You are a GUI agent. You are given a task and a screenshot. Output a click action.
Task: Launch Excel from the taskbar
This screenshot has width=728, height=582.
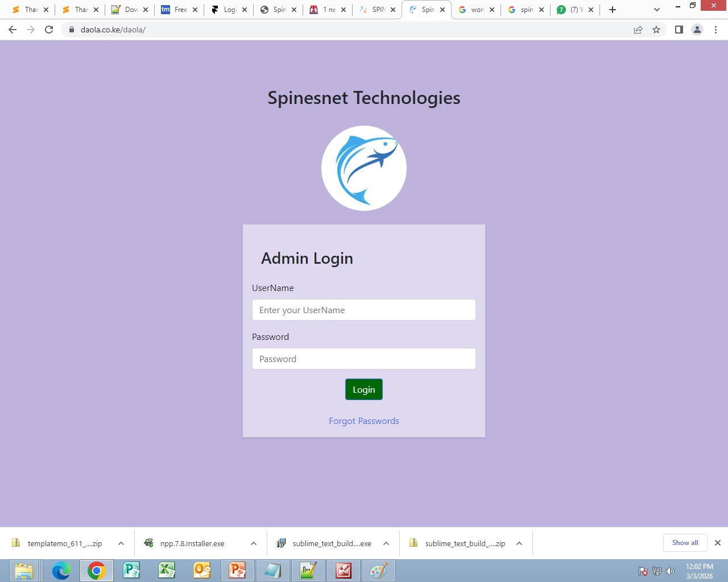[x=167, y=571]
